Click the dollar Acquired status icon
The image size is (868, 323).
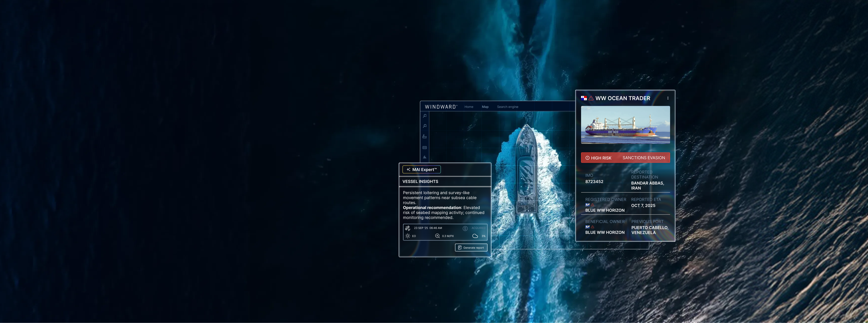(x=465, y=228)
